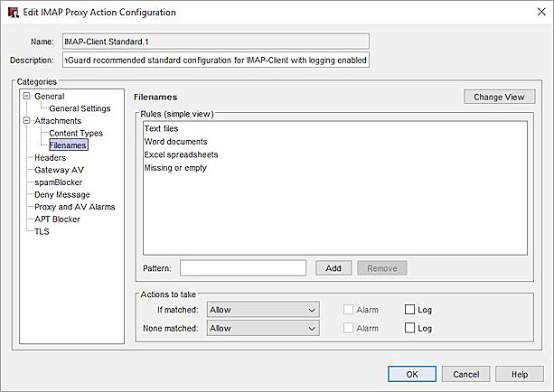The width and height of the screenshot is (554, 392).
Task: Select Filenames tree item
Action: pyautogui.click(x=68, y=145)
